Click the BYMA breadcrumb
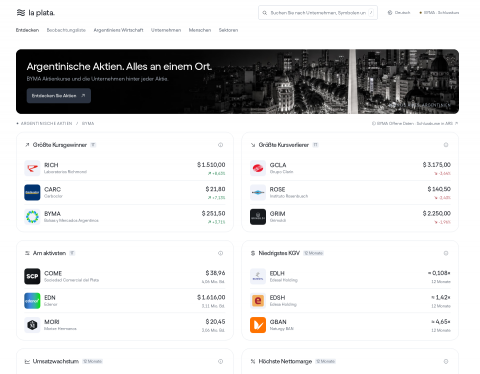This screenshot has width=480, height=374. (x=88, y=123)
